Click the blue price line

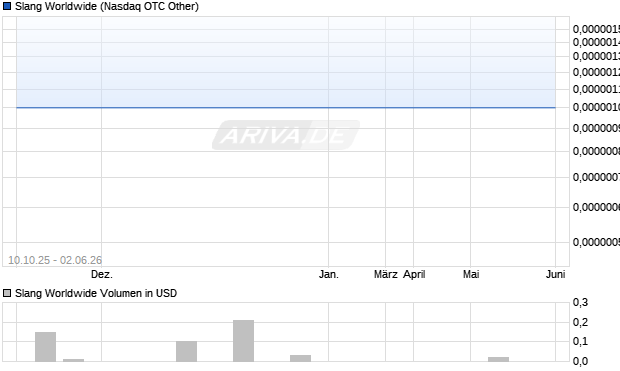[285, 107]
